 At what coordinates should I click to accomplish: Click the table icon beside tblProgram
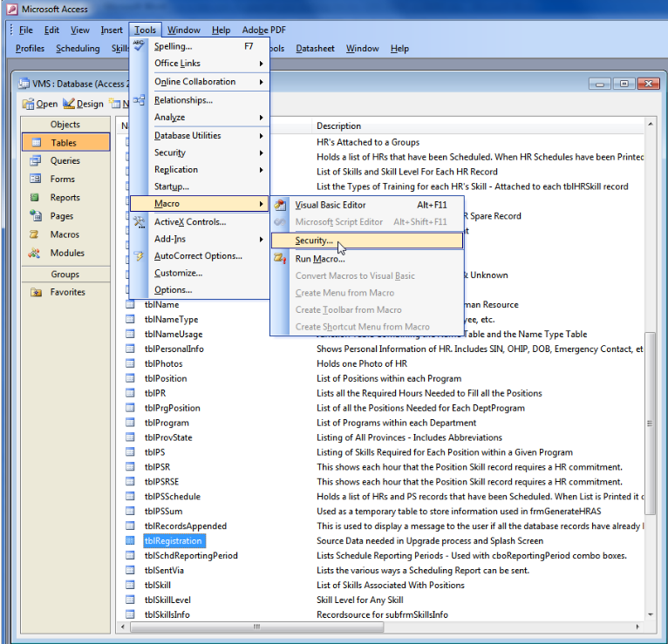coord(130,423)
